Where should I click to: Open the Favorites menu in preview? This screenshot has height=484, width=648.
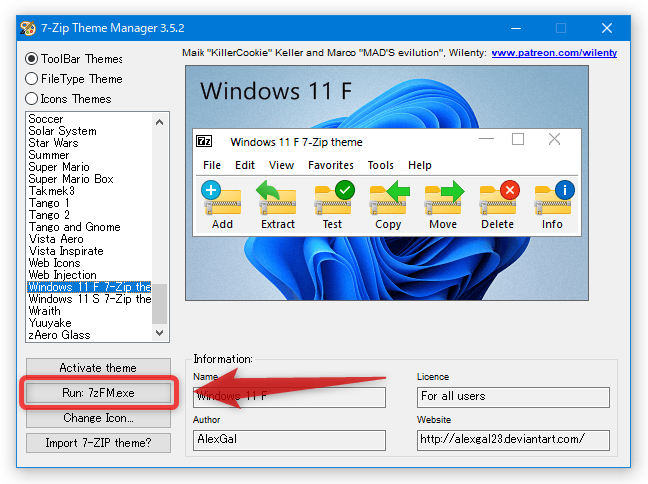(x=331, y=165)
